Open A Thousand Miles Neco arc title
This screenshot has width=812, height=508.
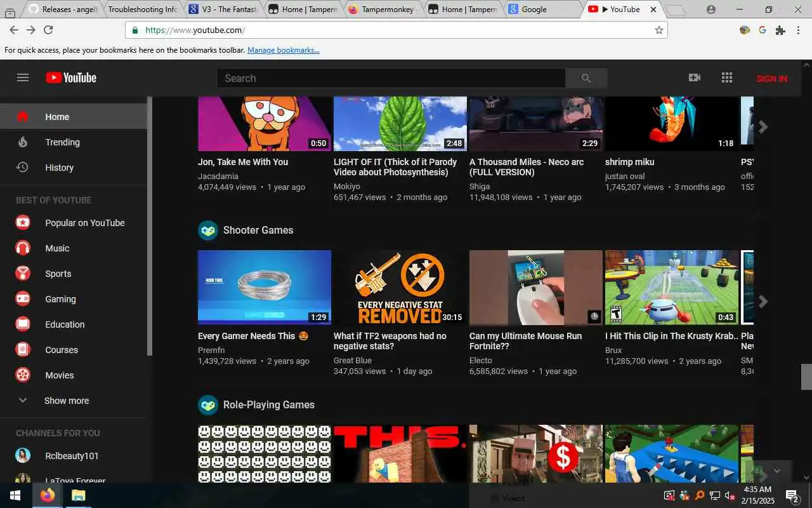pyautogui.click(x=527, y=167)
